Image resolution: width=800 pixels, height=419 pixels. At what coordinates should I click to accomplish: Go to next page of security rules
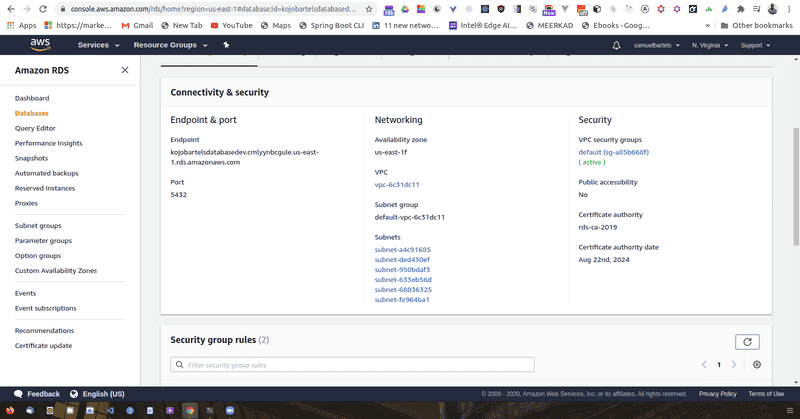[x=734, y=364]
